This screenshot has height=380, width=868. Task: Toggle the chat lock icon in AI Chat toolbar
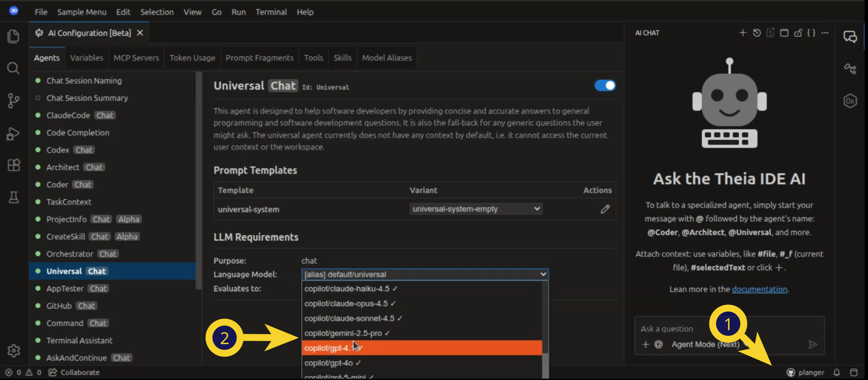click(799, 33)
